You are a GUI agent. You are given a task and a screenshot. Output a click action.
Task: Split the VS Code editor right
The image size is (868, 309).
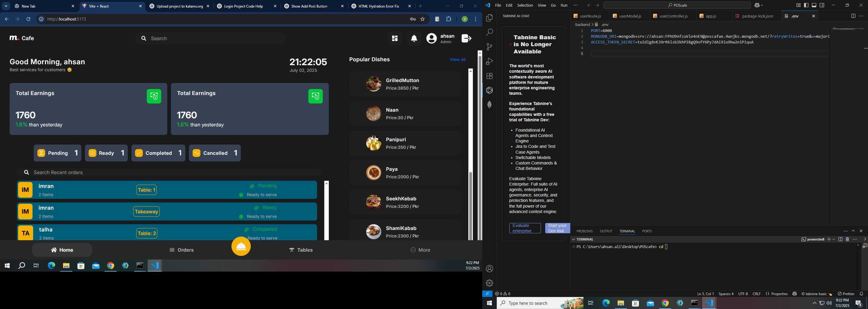(x=853, y=16)
